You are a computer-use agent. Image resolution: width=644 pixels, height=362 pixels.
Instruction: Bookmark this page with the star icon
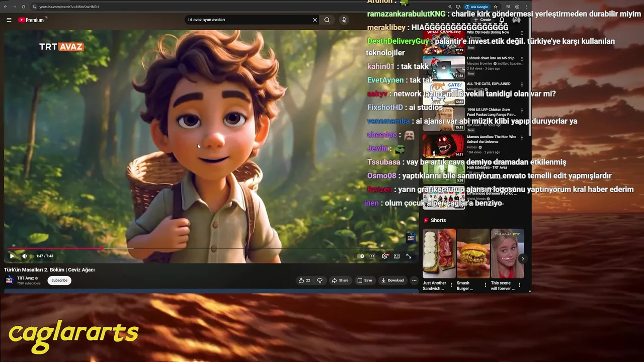tap(496, 7)
